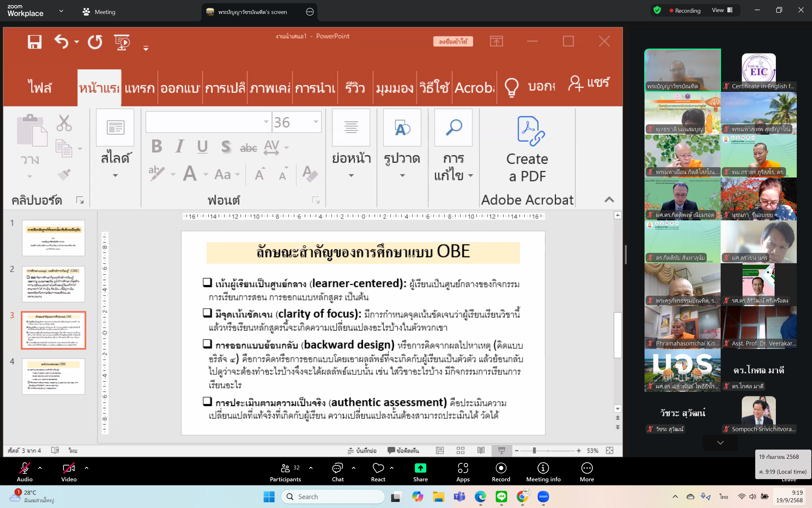
Task: Click the Save icon in PowerPoint toolbar
Action: [35, 42]
